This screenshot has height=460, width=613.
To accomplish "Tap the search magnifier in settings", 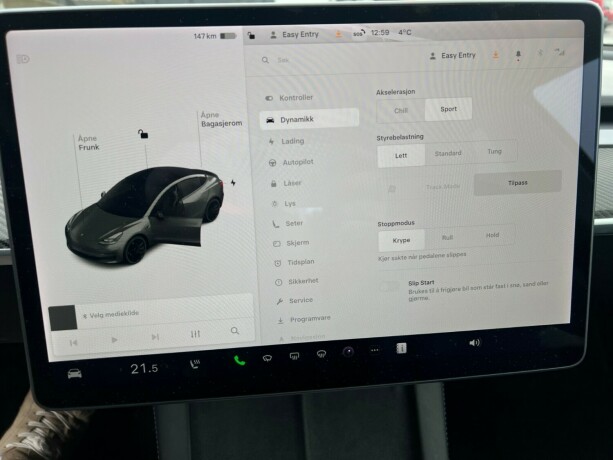I will tap(265, 60).
